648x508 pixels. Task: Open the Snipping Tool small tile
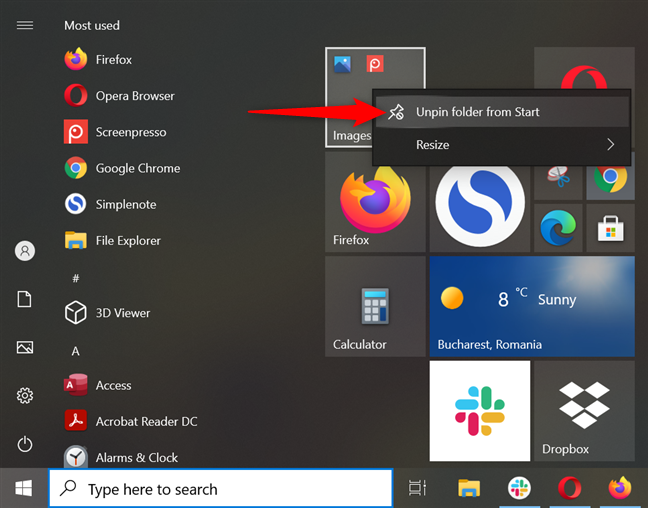pyautogui.click(x=558, y=181)
